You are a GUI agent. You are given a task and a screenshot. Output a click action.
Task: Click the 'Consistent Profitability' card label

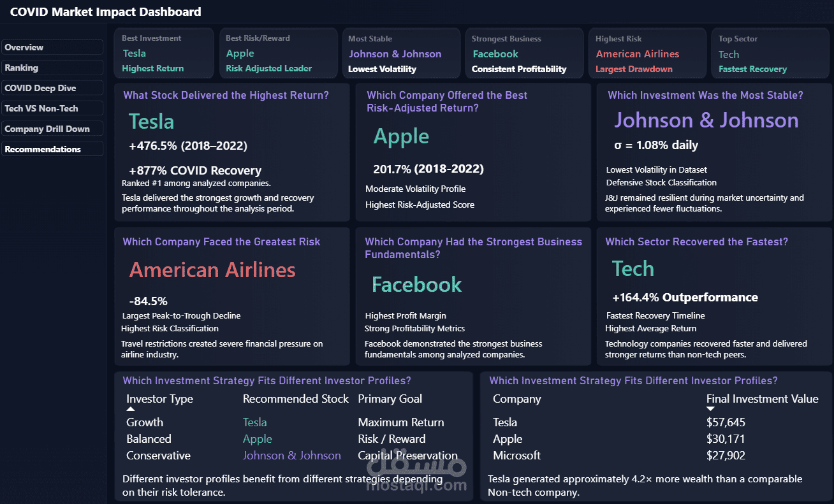coord(519,69)
